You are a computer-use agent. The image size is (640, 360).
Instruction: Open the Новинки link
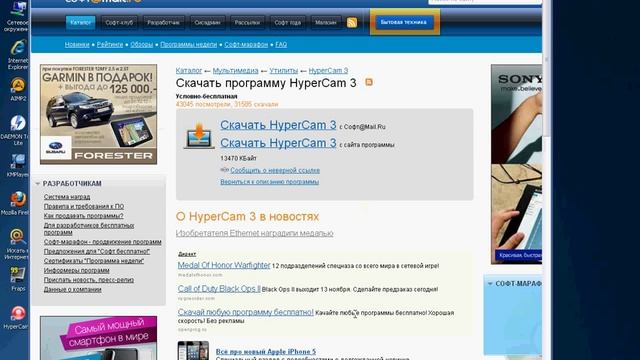click(x=77, y=44)
